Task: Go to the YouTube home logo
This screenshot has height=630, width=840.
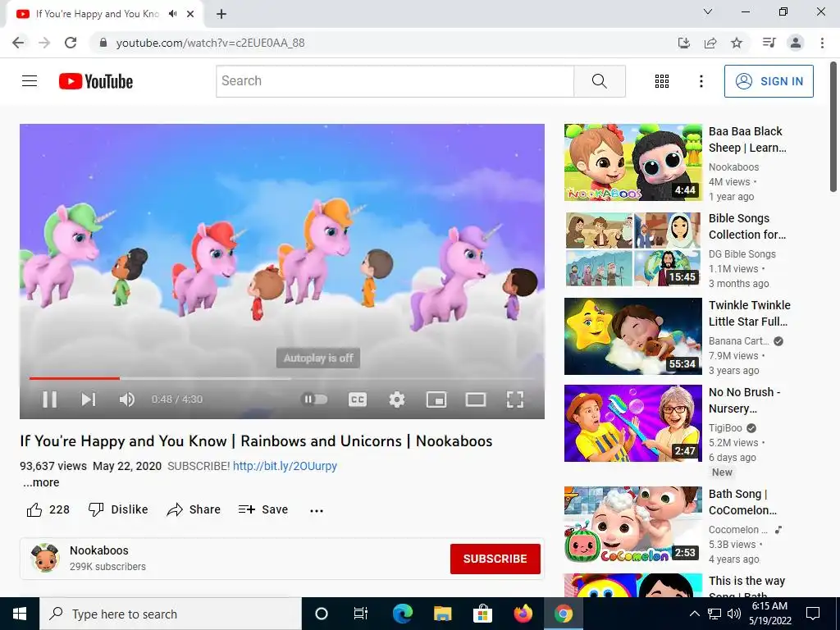Action: coord(96,81)
